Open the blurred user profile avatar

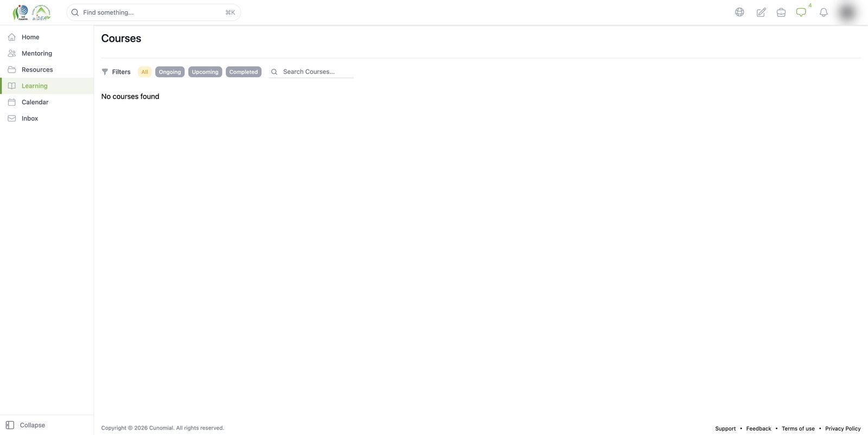(847, 12)
